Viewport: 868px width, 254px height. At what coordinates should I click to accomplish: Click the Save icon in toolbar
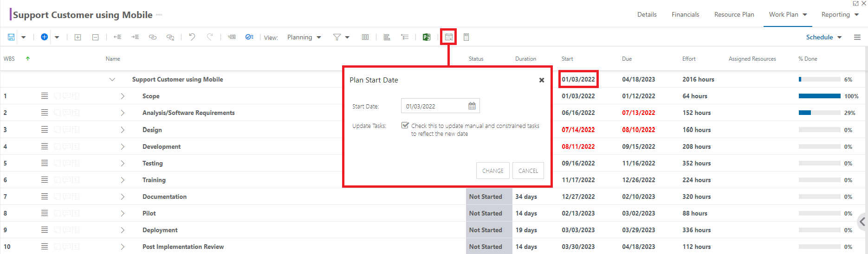click(11, 37)
